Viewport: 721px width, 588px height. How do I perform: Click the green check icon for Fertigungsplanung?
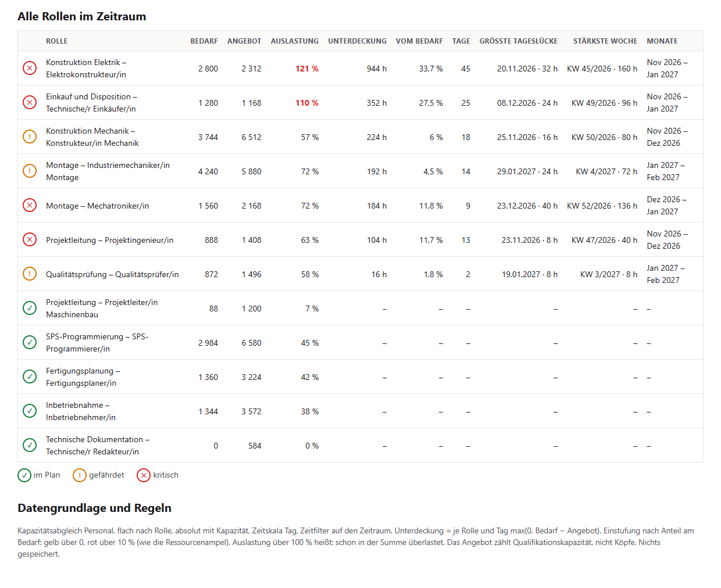(30, 377)
